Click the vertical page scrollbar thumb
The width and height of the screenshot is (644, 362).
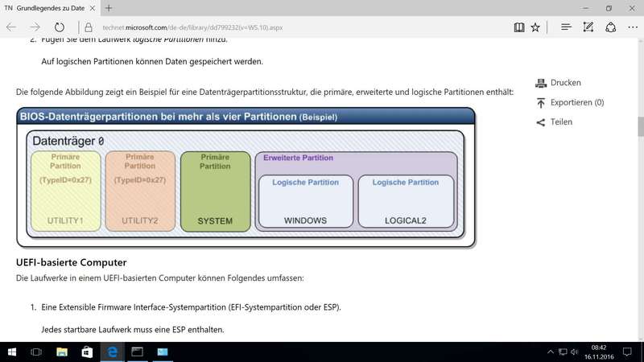[x=640, y=126]
